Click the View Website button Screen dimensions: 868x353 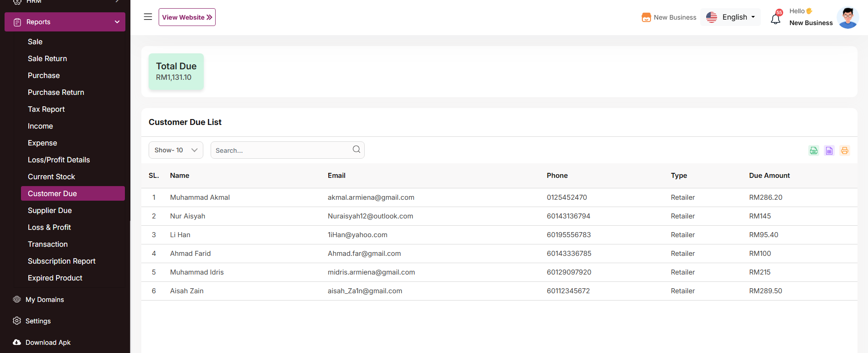(x=187, y=17)
